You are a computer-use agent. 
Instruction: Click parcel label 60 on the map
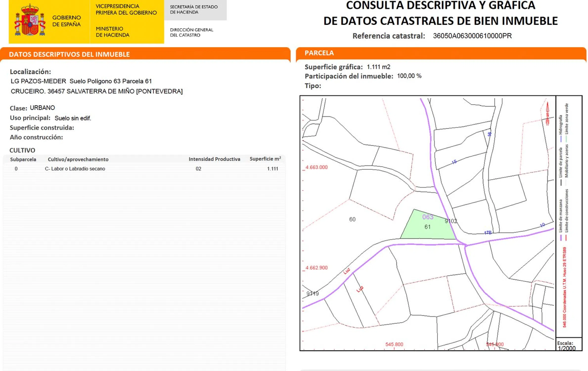352,219
